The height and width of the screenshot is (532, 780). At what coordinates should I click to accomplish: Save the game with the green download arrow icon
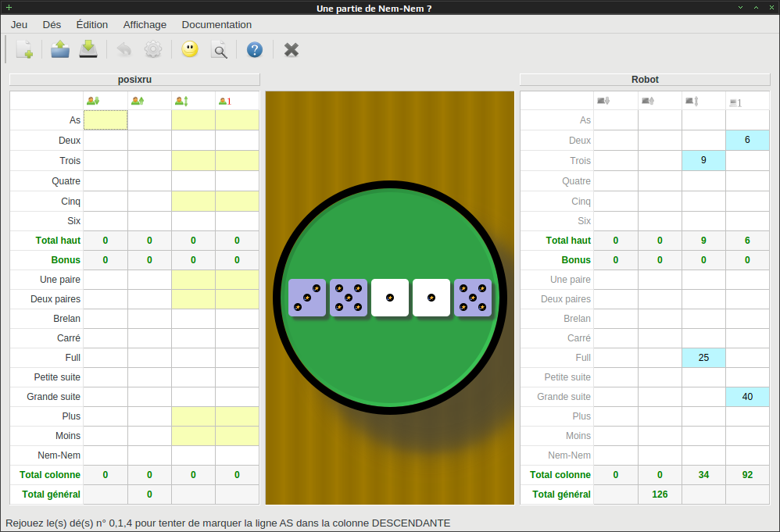click(88, 50)
